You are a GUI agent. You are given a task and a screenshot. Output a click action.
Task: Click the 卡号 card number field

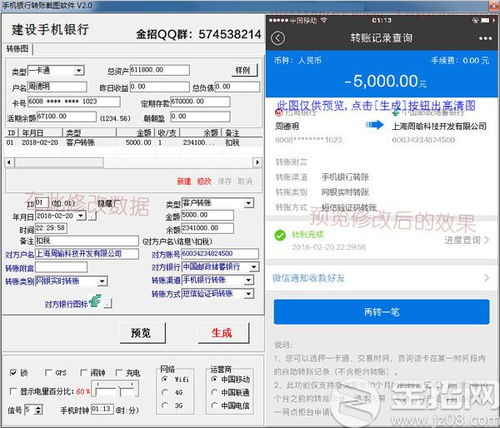pyautogui.click(x=74, y=102)
